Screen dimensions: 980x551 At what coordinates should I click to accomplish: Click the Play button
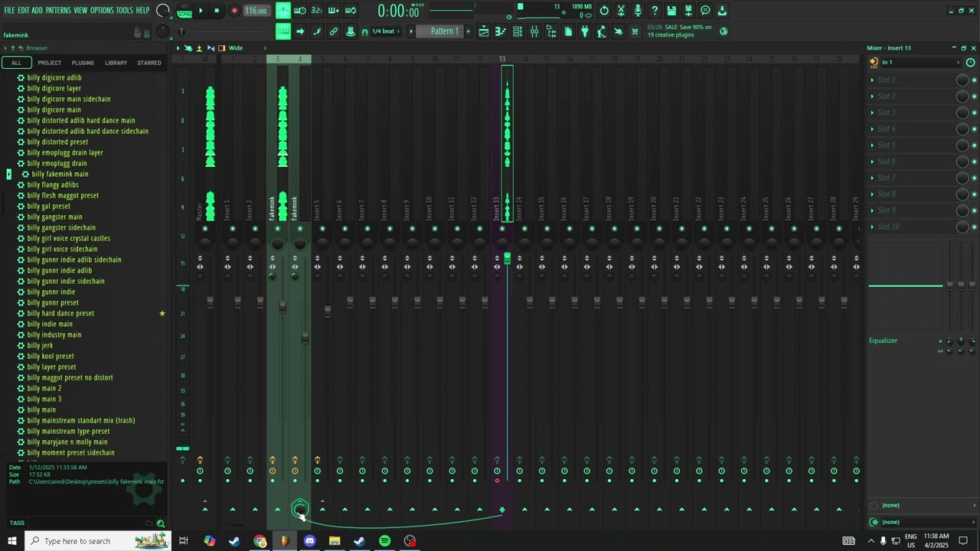(x=201, y=11)
